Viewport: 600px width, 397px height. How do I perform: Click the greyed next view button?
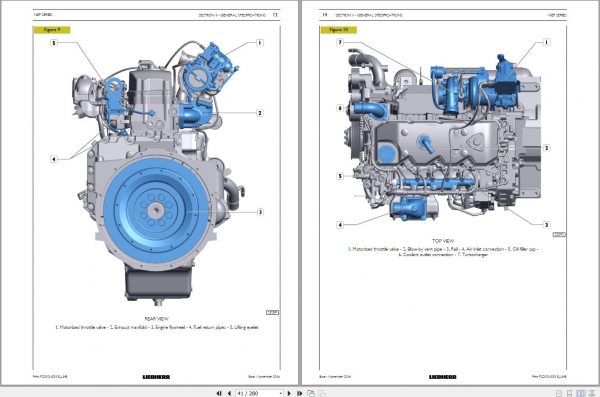coord(322,393)
